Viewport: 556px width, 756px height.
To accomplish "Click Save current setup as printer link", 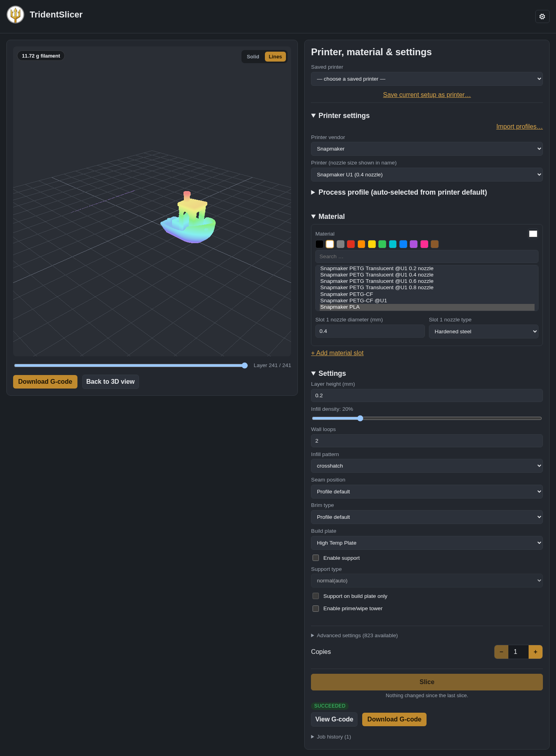I will tap(427, 95).
